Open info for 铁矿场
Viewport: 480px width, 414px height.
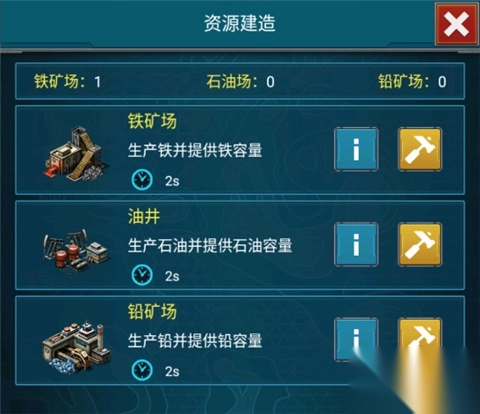(x=356, y=149)
